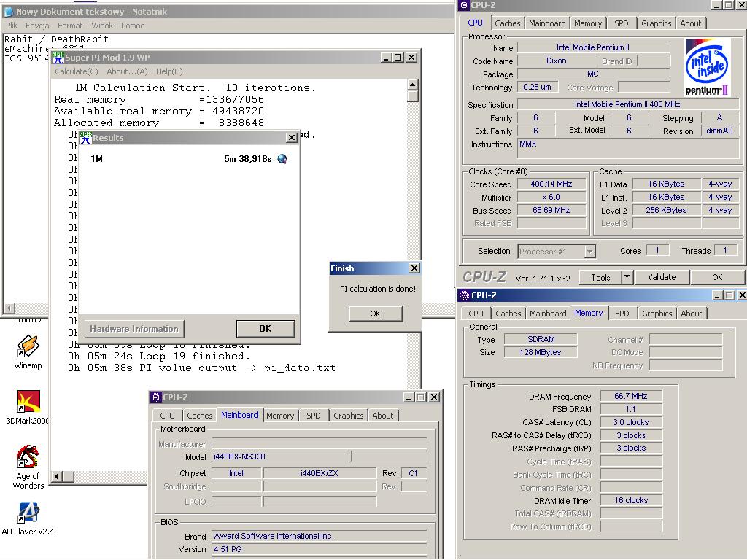Viewport: 747px width, 560px height.
Task: Open Calculate(C) menu in Super PI
Action: [76, 71]
